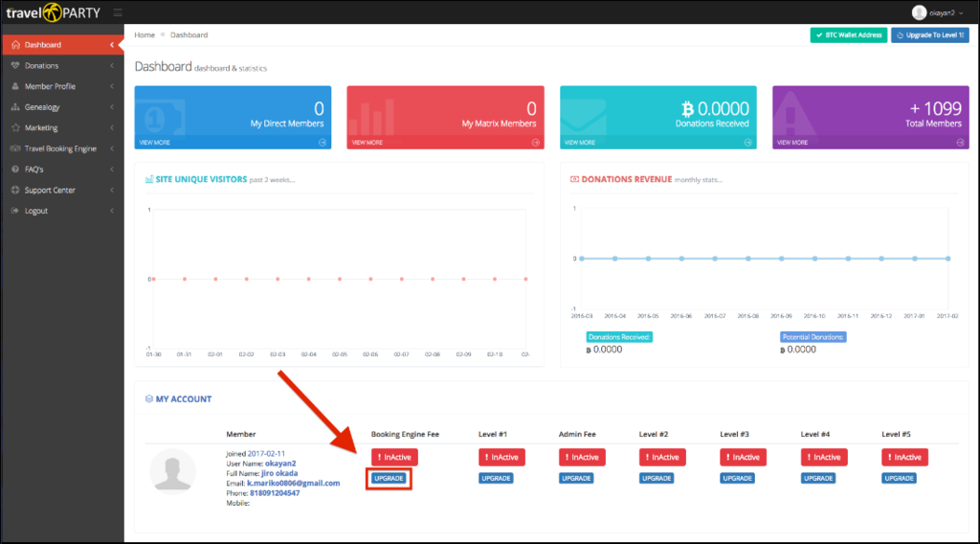Click the InActive badge under Level #1
This screenshot has width=980, height=544.
pyautogui.click(x=501, y=457)
